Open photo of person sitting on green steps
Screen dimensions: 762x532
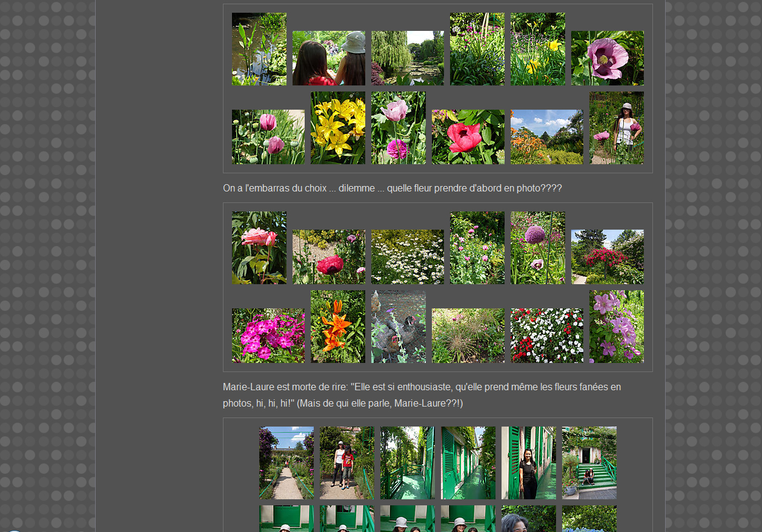(589, 463)
